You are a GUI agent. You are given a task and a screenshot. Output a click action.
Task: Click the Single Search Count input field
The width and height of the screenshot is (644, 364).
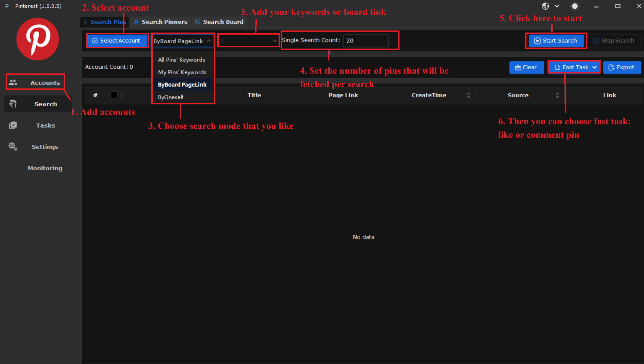(x=366, y=40)
